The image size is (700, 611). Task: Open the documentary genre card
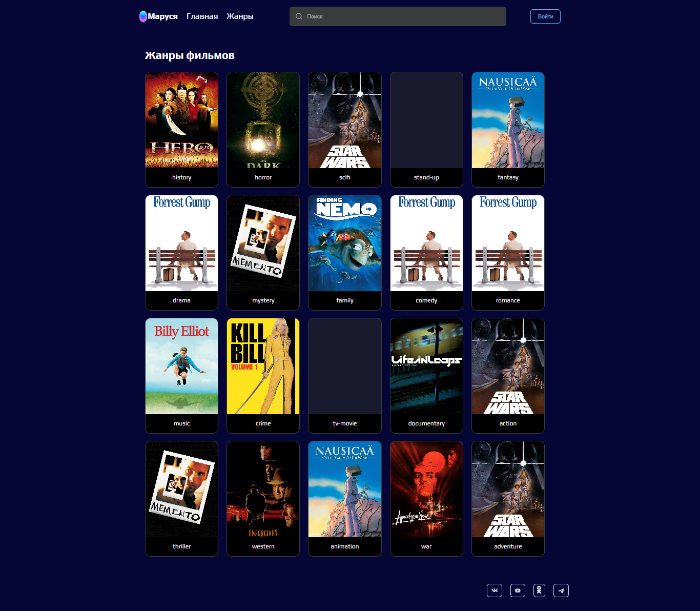426,375
